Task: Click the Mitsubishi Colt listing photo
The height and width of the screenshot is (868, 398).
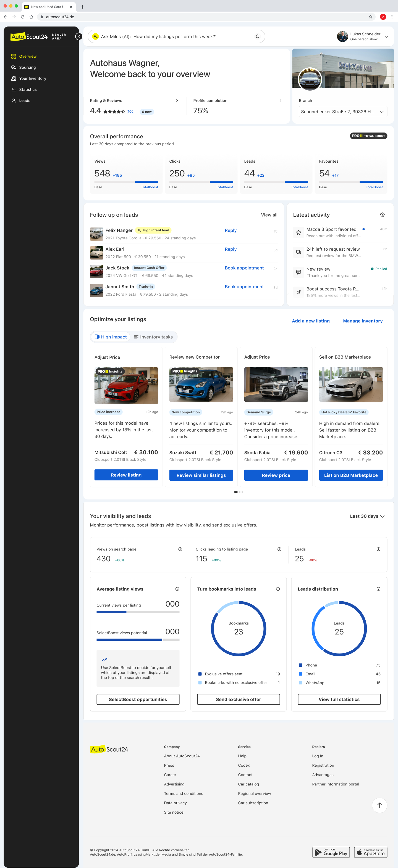Action: click(126, 385)
